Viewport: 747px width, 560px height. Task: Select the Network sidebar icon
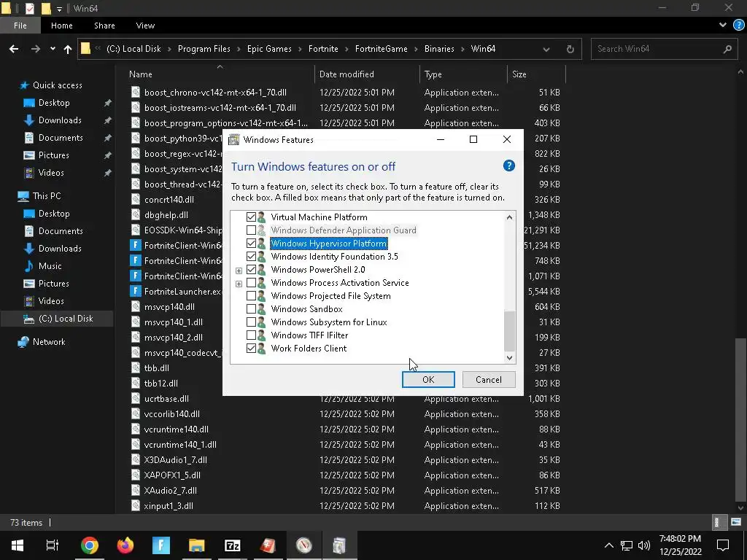point(23,342)
